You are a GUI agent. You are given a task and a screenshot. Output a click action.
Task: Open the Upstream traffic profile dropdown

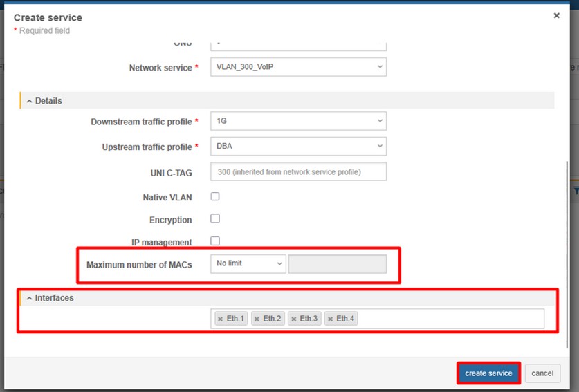tap(298, 147)
